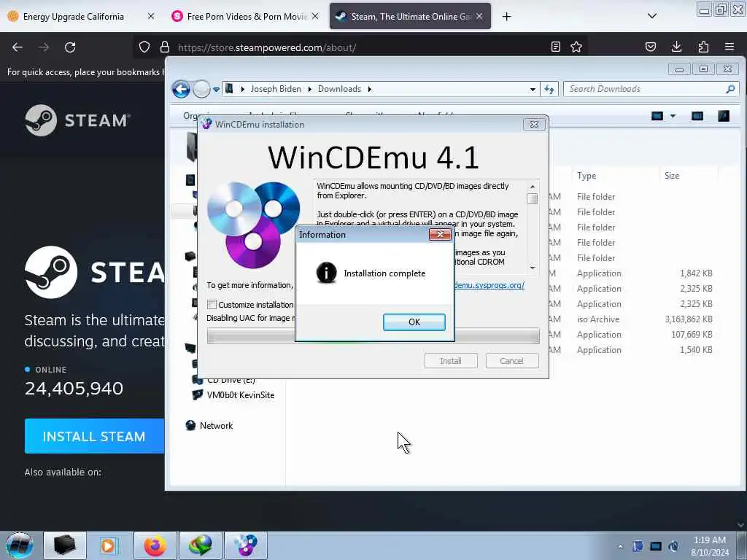This screenshot has height=560, width=747.
Task: Go back one page in Firefox
Action: pos(18,47)
